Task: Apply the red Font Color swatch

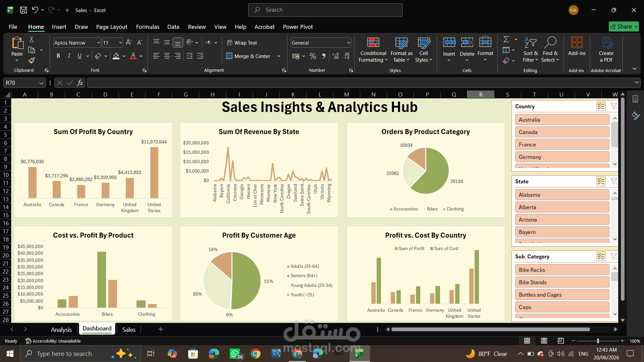Action: click(133, 56)
